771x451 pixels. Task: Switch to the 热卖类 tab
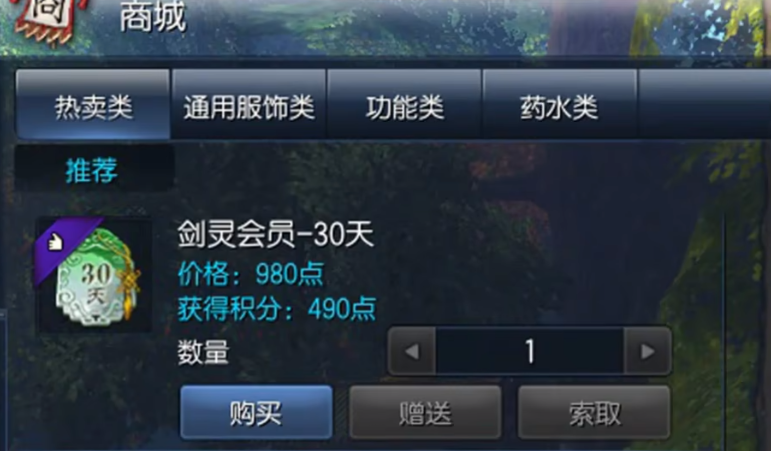click(x=93, y=104)
